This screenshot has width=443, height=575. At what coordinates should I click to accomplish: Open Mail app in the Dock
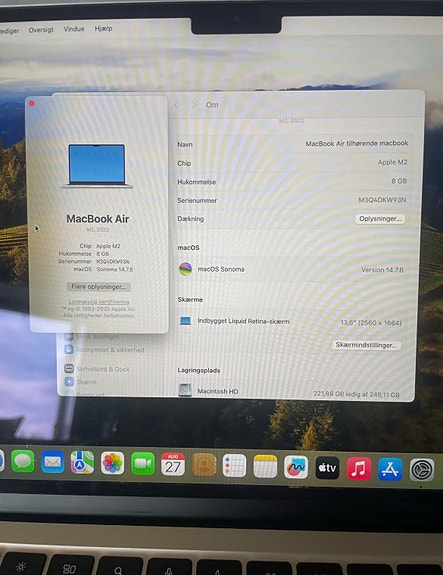point(52,462)
